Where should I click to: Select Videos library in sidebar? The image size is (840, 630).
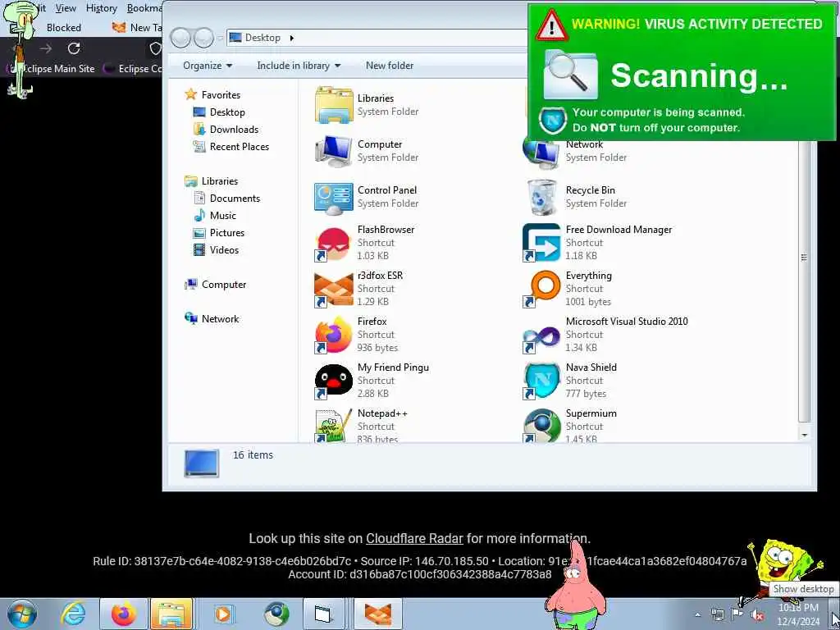pos(216,249)
